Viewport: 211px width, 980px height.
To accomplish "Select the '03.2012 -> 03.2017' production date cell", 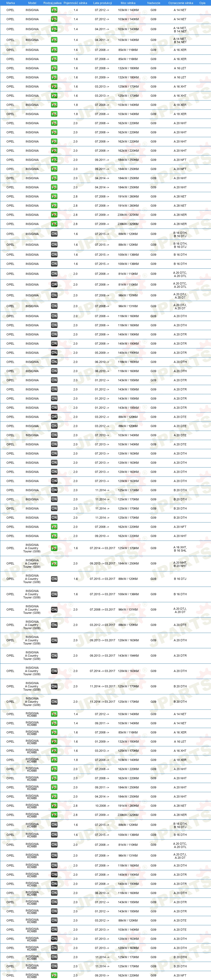I will tap(103, 625).
